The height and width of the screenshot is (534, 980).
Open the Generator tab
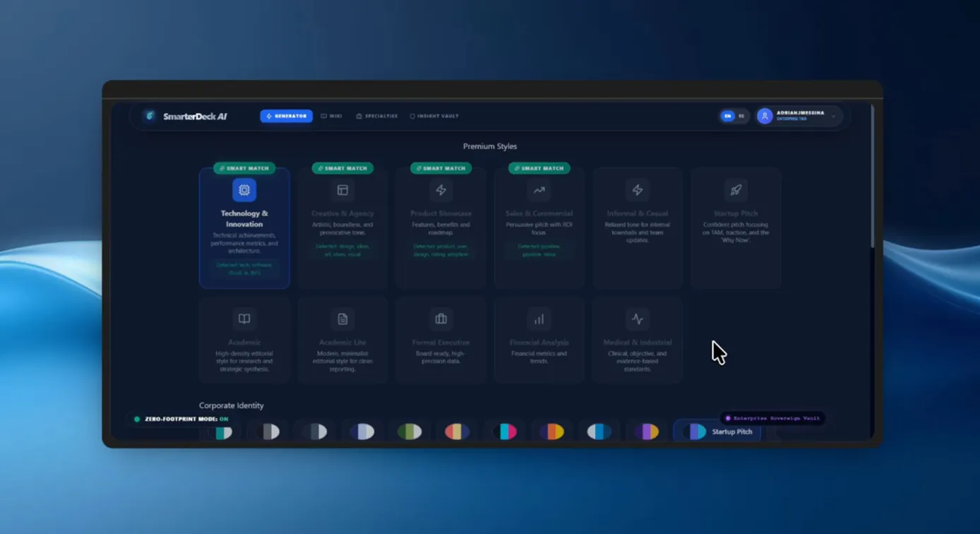(x=286, y=116)
